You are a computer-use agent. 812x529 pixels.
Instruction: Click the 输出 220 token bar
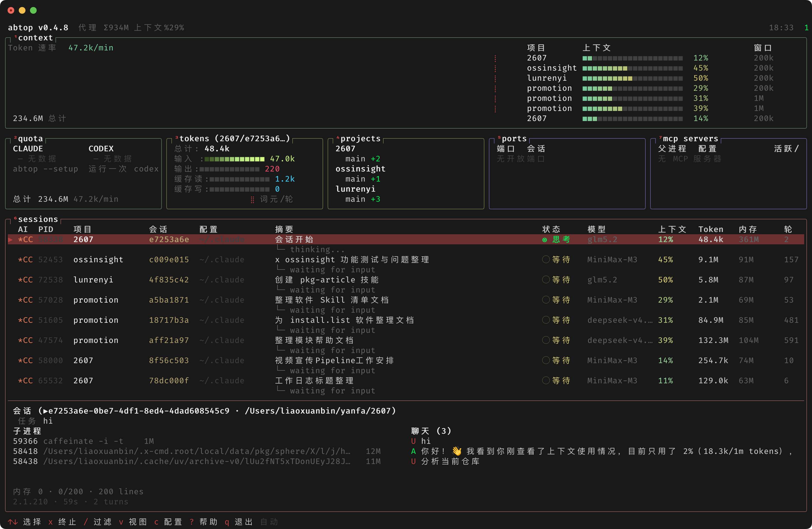(x=229, y=169)
